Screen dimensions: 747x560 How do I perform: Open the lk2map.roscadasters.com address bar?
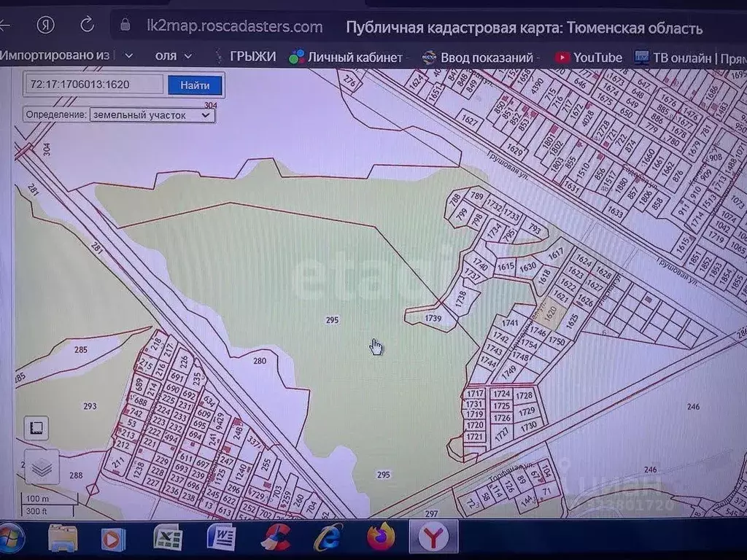click(233, 26)
